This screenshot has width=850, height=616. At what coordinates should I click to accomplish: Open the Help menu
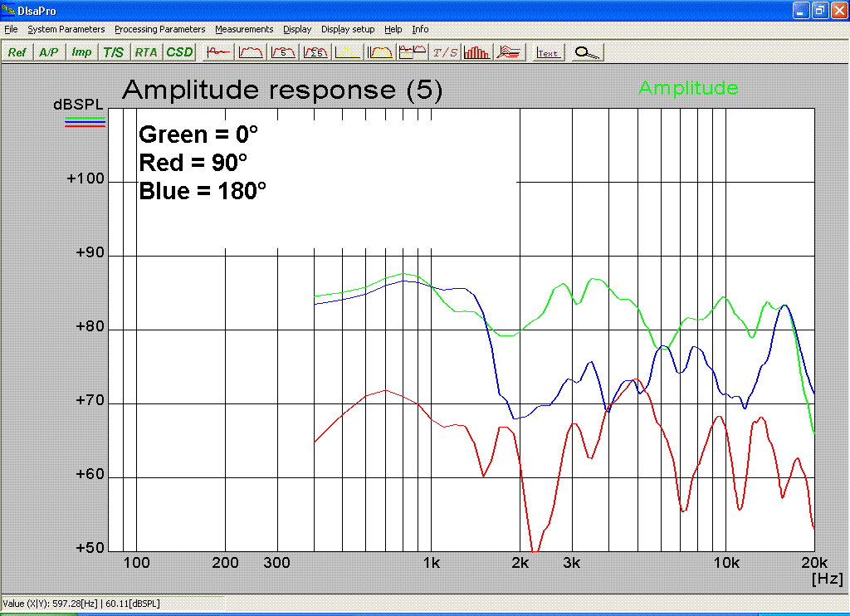pos(393,29)
